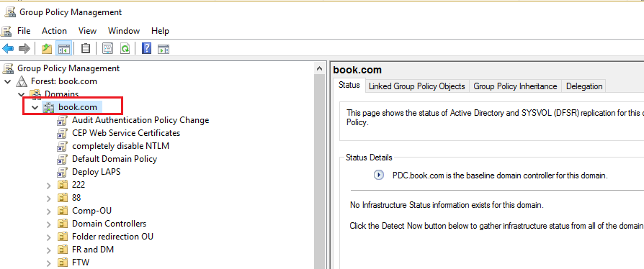Click the tree pane scroll-up arrow
The image size is (644, 269).
(x=319, y=68)
